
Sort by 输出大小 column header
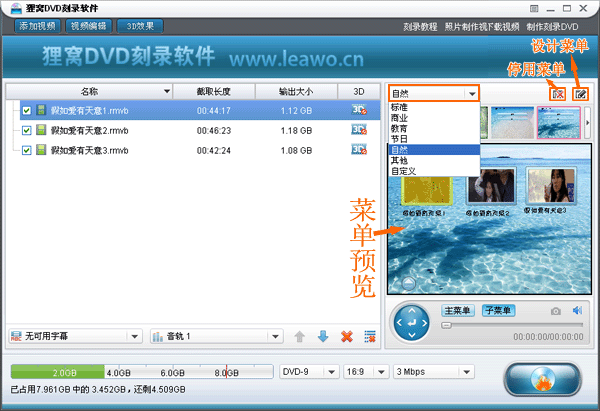[x=296, y=91]
